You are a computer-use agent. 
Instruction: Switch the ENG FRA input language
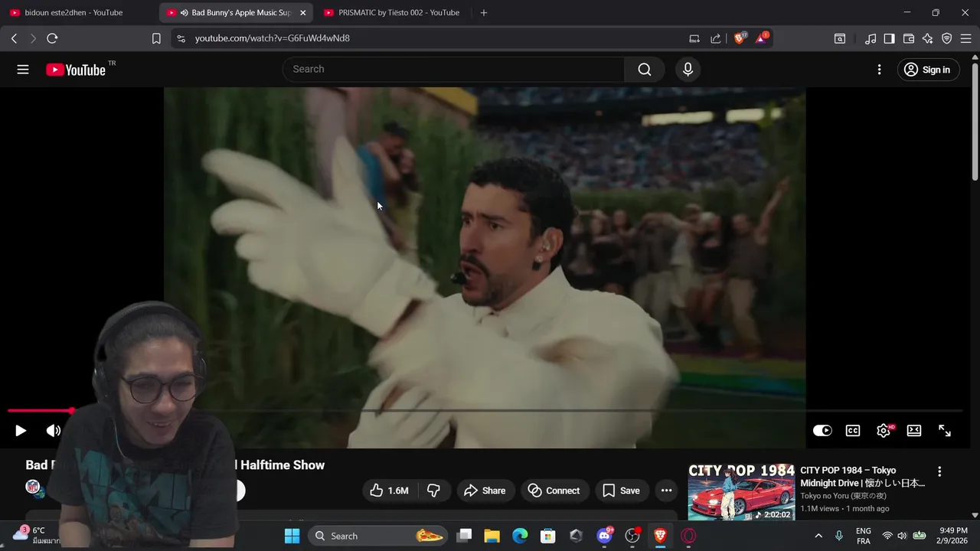tap(864, 536)
